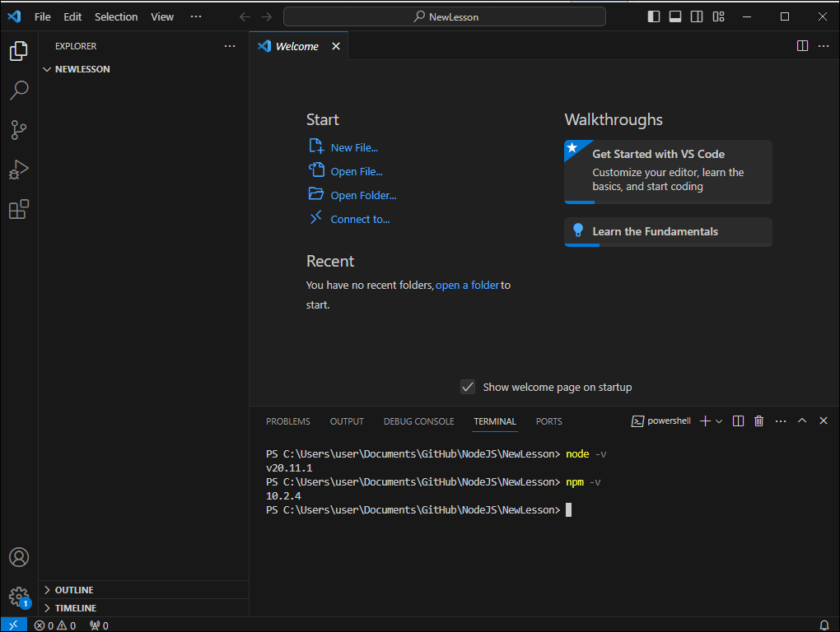Close the Welcome tab
This screenshot has width=840, height=632.
coord(336,46)
